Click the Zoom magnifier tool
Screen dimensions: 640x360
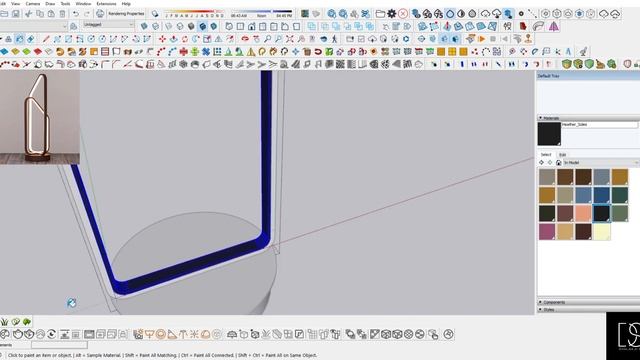pos(267,39)
